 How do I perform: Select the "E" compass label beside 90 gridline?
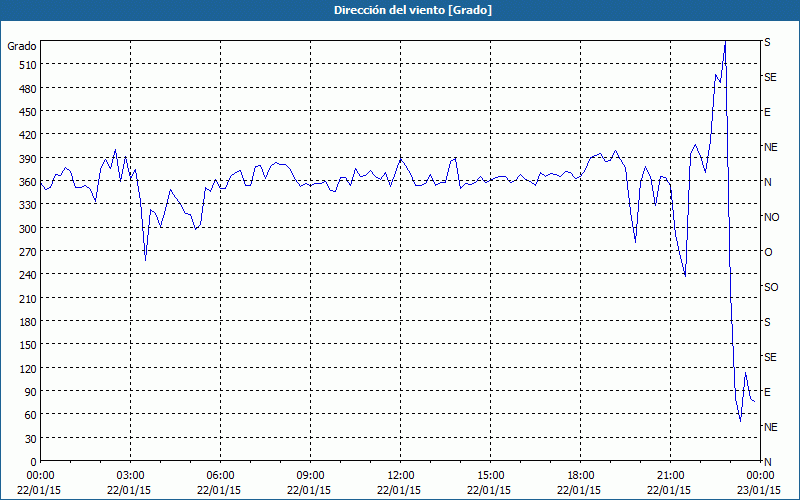pos(767,392)
